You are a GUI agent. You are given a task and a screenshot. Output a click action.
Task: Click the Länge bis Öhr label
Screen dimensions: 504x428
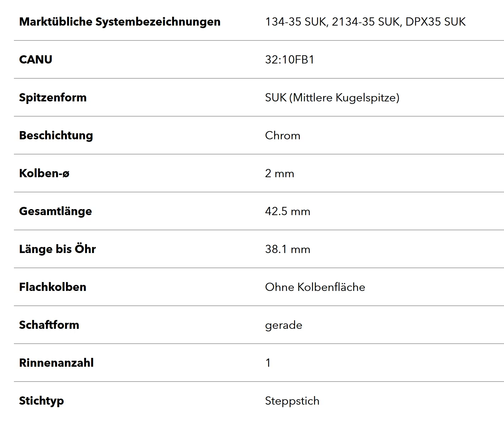(57, 249)
